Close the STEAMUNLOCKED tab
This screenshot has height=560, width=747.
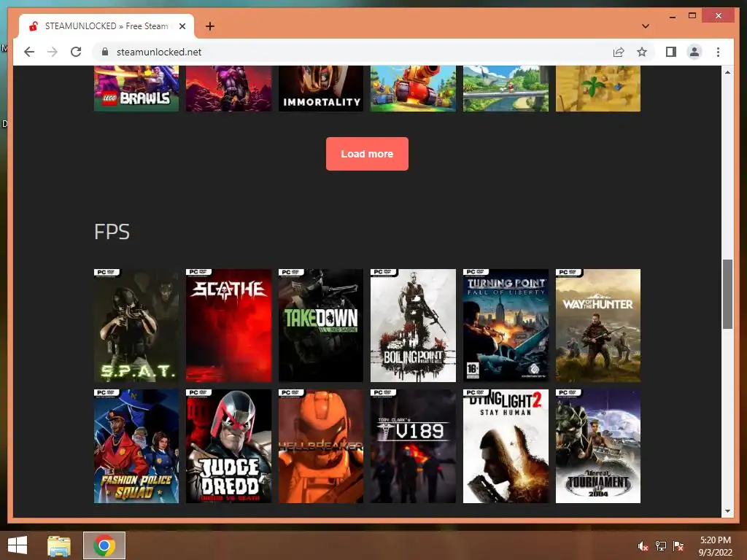coord(182,26)
